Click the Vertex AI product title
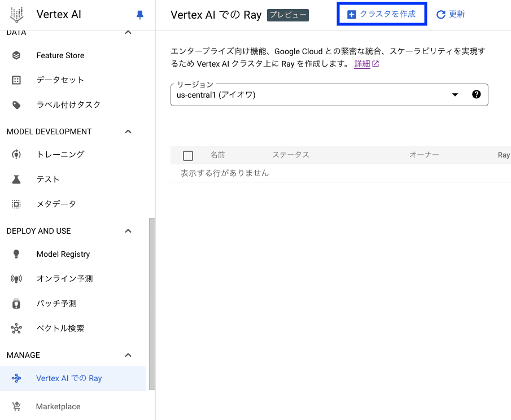Viewport: 511px width, 420px height. [x=59, y=15]
